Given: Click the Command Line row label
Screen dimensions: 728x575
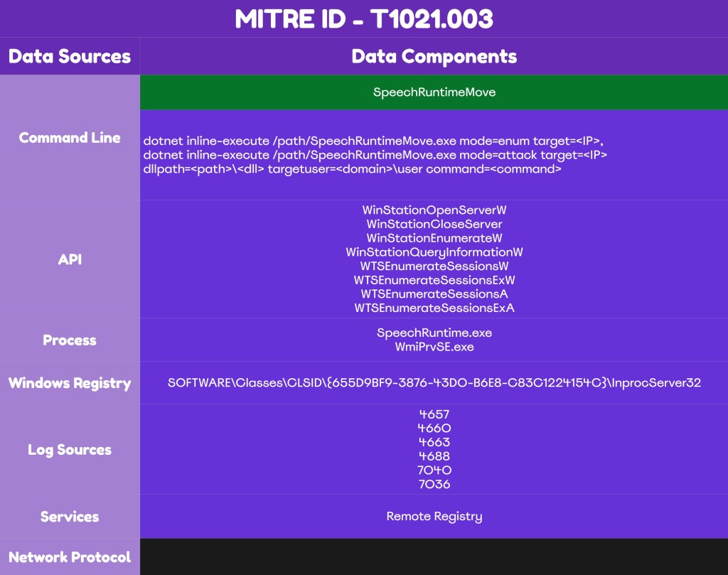Looking at the screenshot, I should (x=70, y=138).
